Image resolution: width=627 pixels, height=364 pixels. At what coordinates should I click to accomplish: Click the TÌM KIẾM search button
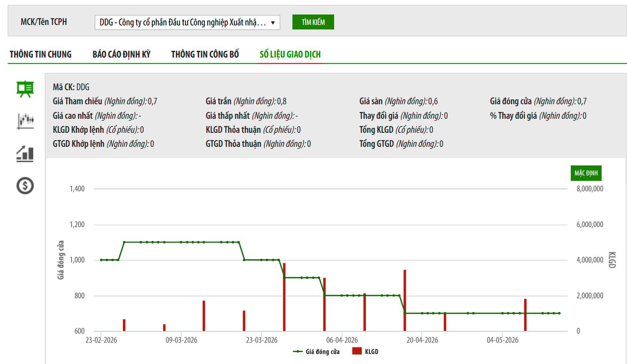pyautogui.click(x=313, y=22)
